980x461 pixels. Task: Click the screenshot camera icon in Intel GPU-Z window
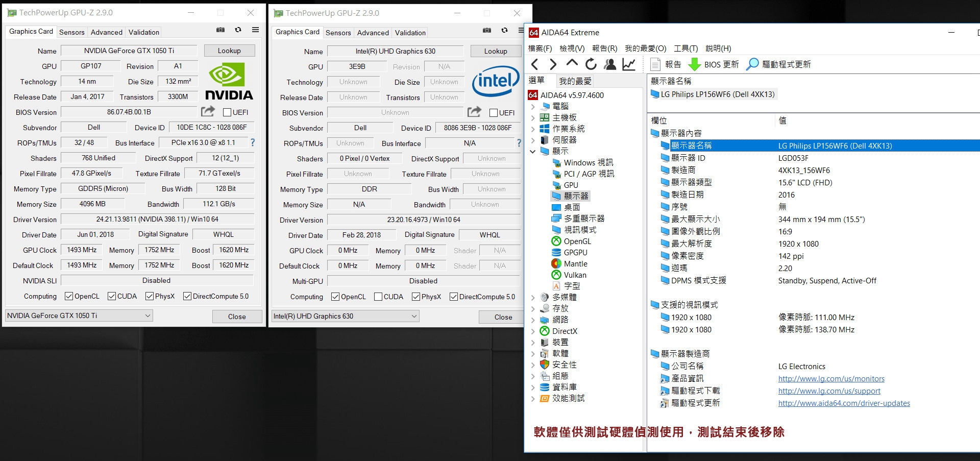click(x=487, y=31)
